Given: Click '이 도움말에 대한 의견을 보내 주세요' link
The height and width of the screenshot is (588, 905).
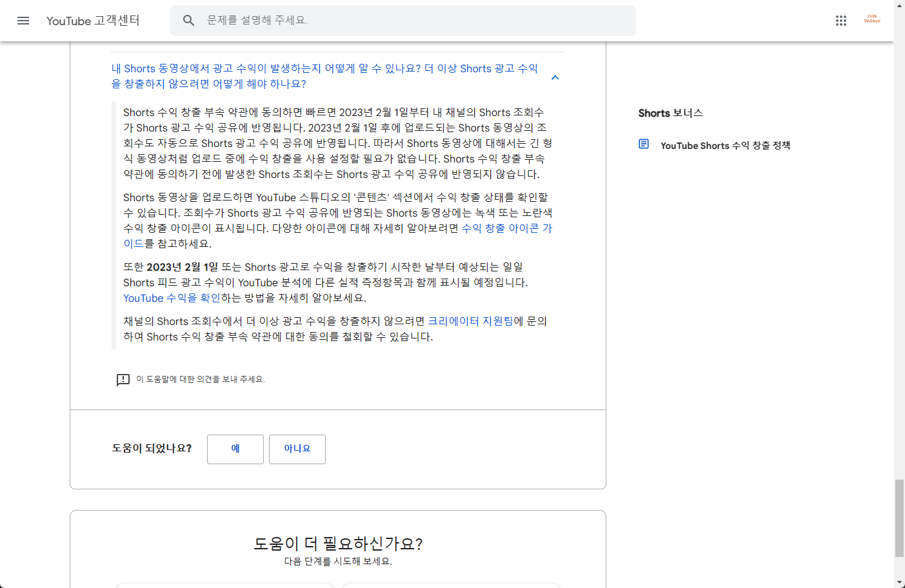Looking at the screenshot, I should tap(201, 379).
